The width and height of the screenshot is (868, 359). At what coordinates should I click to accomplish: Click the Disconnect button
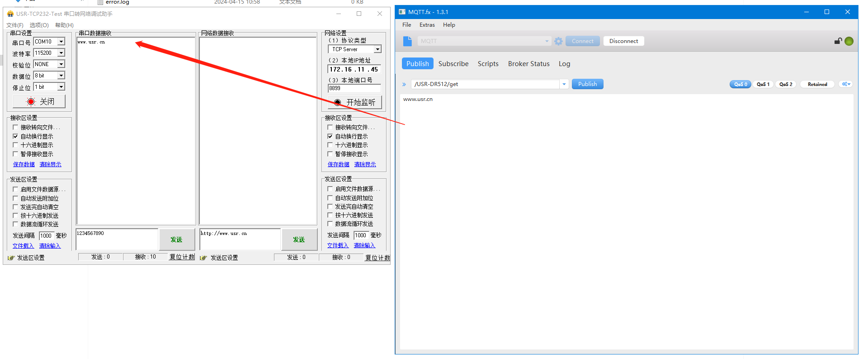point(623,41)
